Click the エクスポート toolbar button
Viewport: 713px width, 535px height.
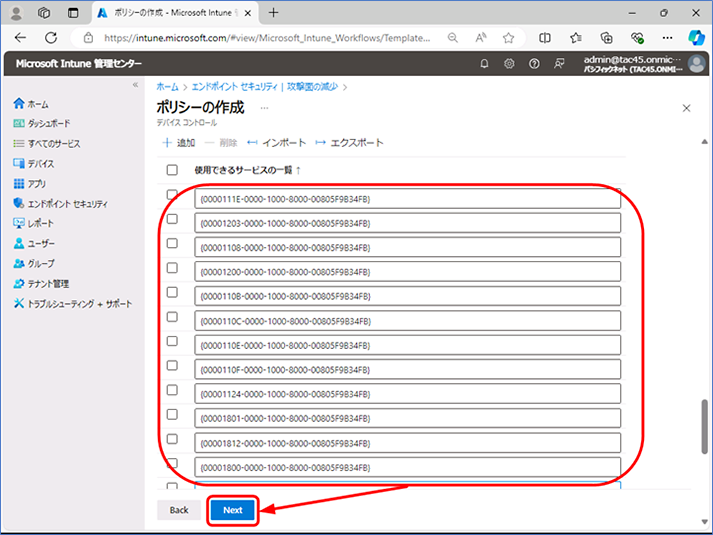point(349,143)
